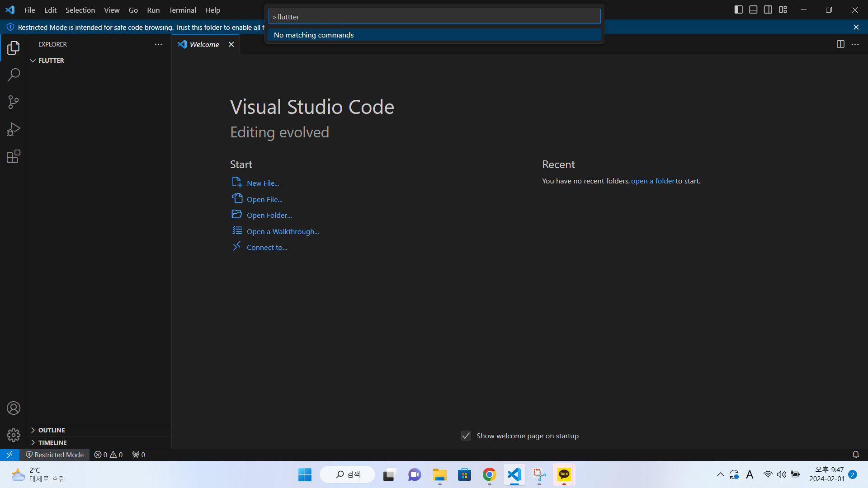Open the File menu
The image size is (868, 488).
tap(30, 10)
